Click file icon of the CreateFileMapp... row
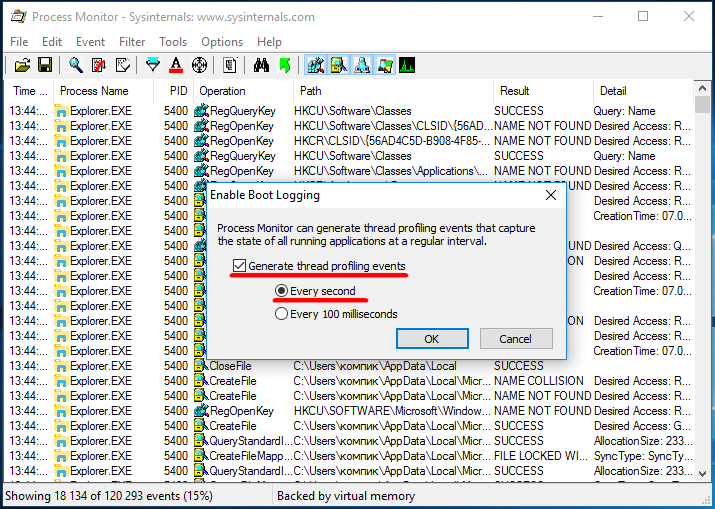The height and width of the screenshot is (509, 715). click(x=201, y=456)
